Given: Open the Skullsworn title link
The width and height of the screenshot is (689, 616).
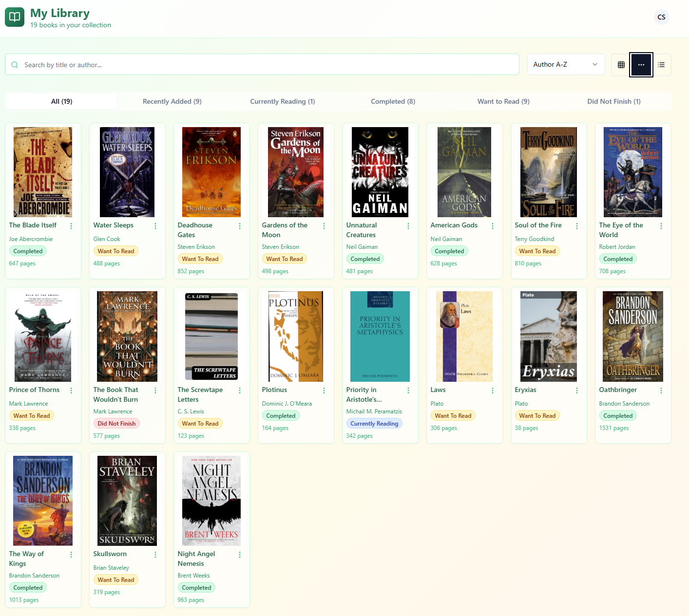Looking at the screenshot, I should tap(110, 554).
